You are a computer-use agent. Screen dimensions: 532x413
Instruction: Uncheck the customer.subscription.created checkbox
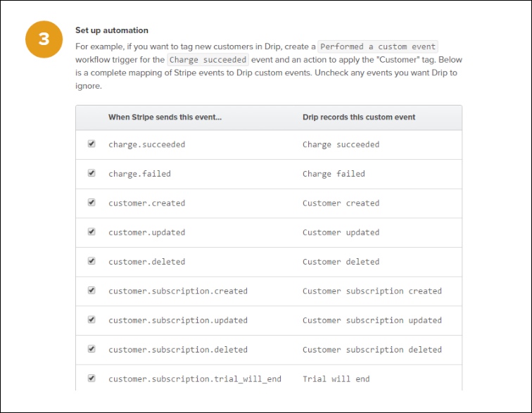click(91, 291)
